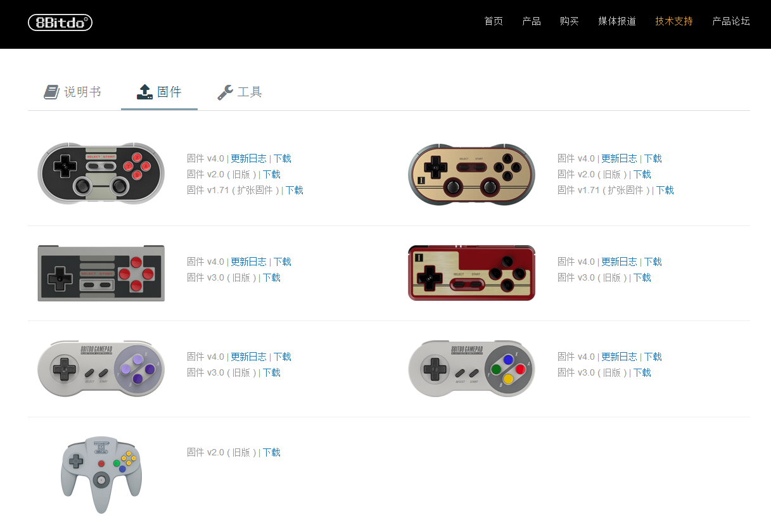Open the 技术支持 menu item

pyautogui.click(x=674, y=21)
